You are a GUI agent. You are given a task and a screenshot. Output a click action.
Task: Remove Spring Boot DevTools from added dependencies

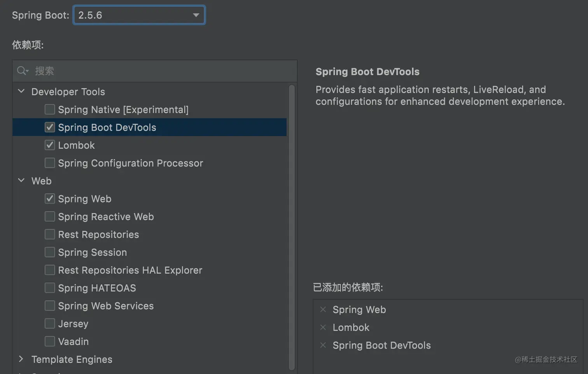[x=323, y=345]
